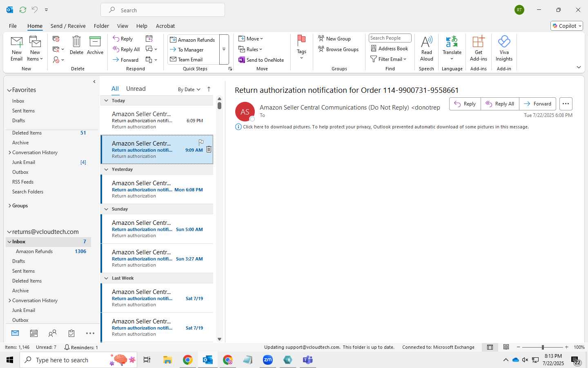588x368 pixels.
Task: Open the New Items menu
Action: pyautogui.click(x=35, y=48)
